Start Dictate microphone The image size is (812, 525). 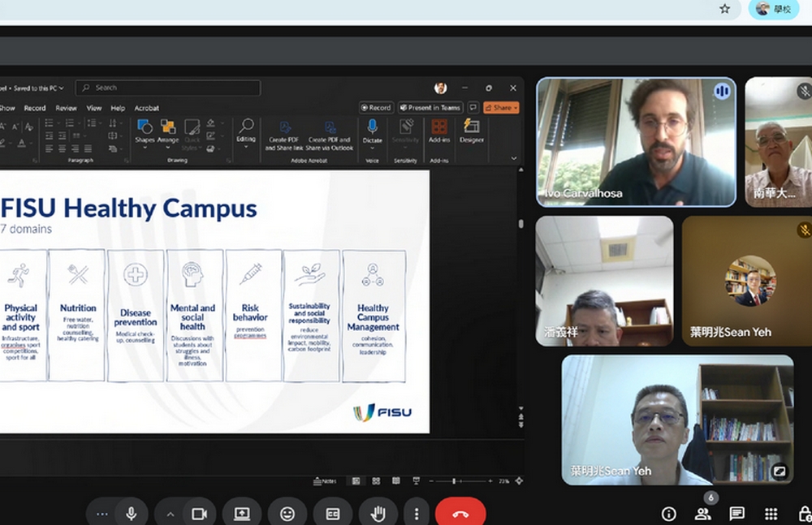372,132
